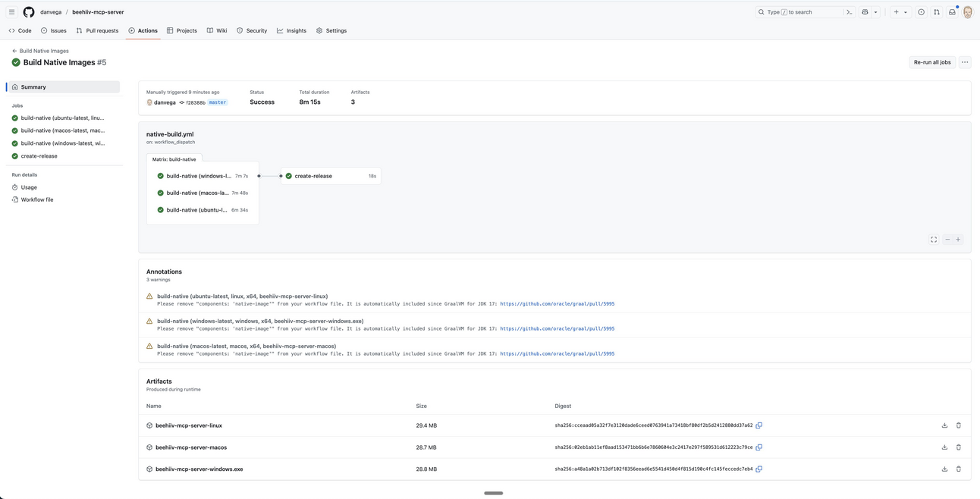Zoom out on the workflow graph
The width and height of the screenshot is (980, 499).
(x=947, y=240)
